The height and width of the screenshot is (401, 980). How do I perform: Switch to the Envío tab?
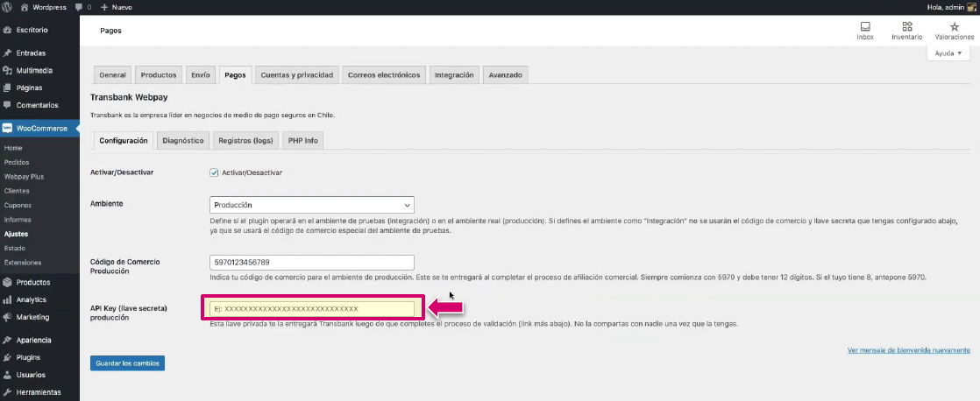point(201,75)
